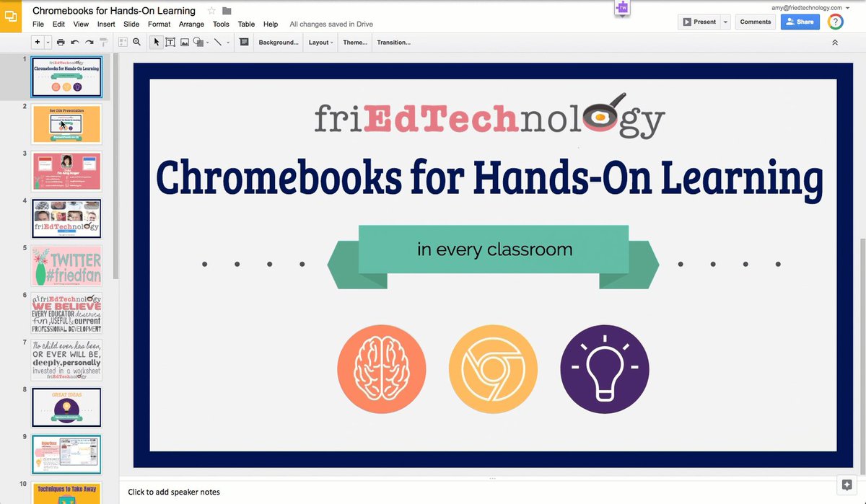Open the Tools menu
This screenshot has width=866, height=504.
pos(221,24)
